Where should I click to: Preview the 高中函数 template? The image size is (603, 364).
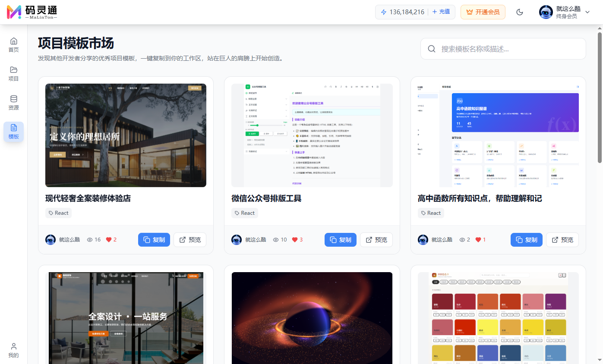click(x=562, y=240)
